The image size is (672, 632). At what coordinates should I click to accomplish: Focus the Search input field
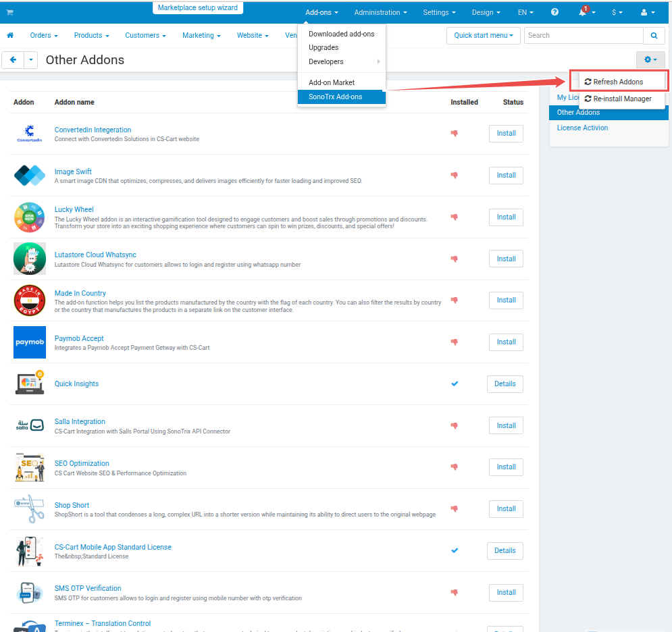(x=584, y=35)
